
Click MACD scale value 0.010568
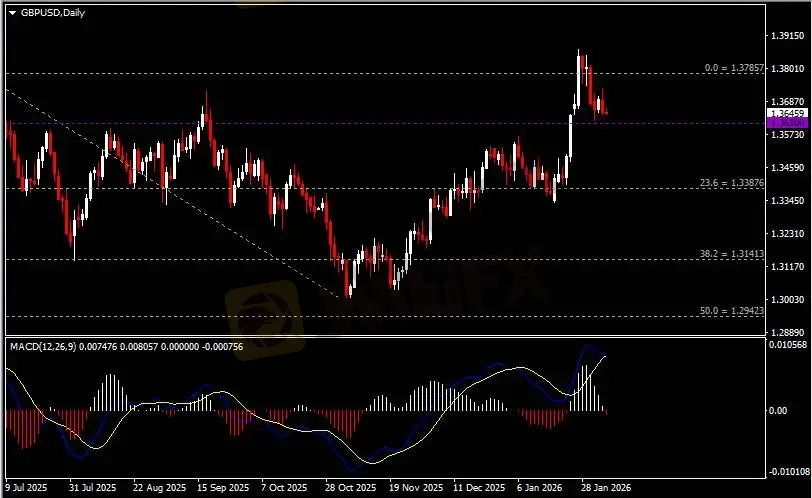tap(788, 345)
